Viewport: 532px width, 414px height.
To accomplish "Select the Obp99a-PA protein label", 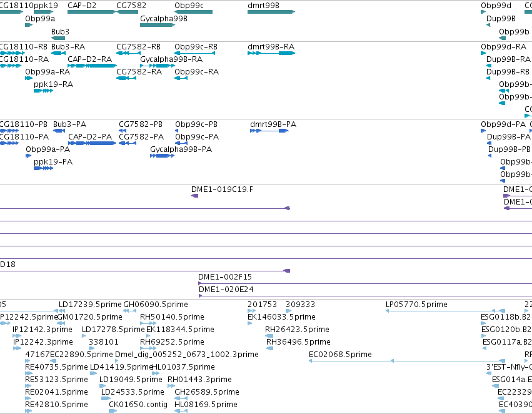I will click(48, 149).
